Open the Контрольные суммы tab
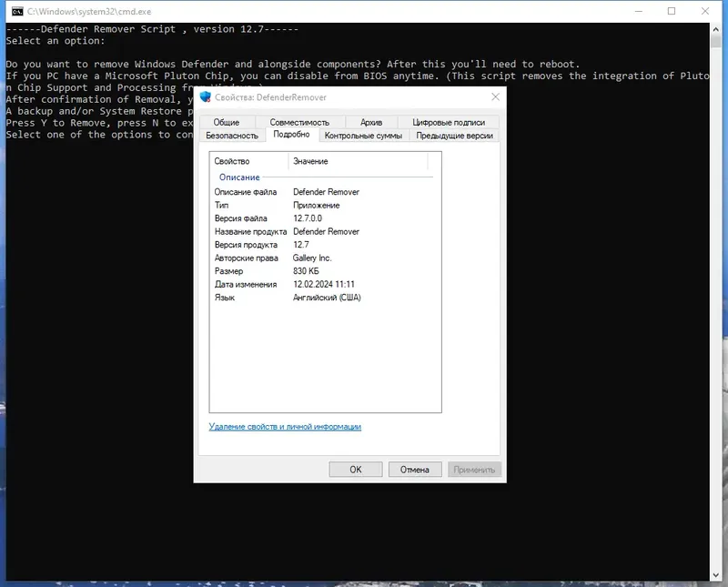The width and height of the screenshot is (728, 587). 363,136
